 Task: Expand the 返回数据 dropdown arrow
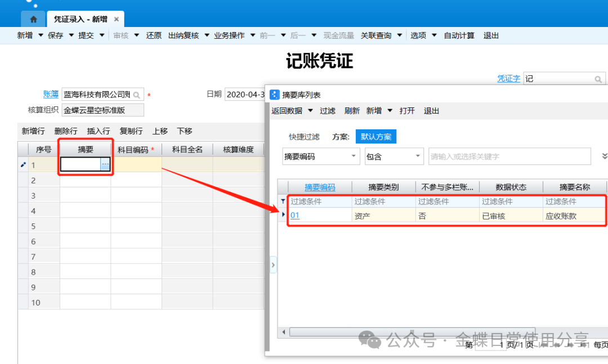(x=310, y=111)
